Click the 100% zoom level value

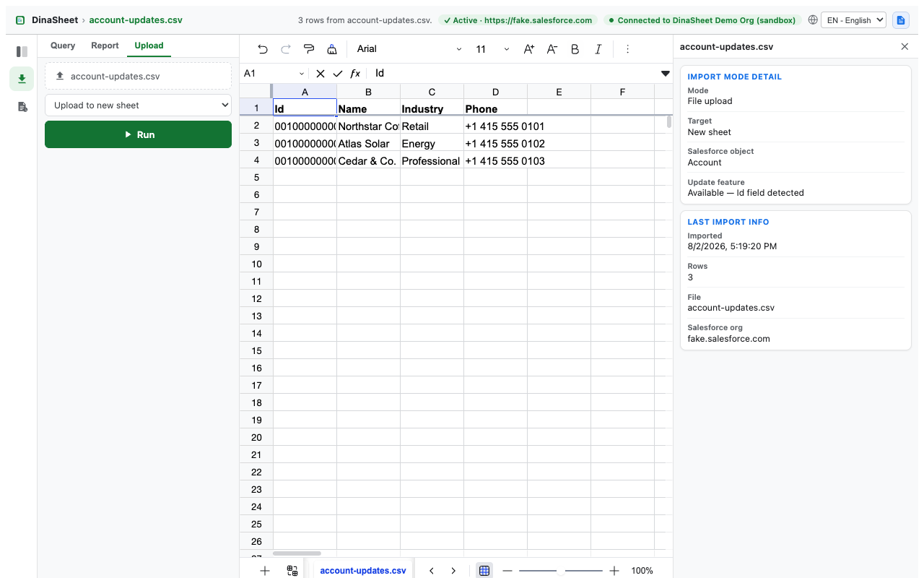642,570
